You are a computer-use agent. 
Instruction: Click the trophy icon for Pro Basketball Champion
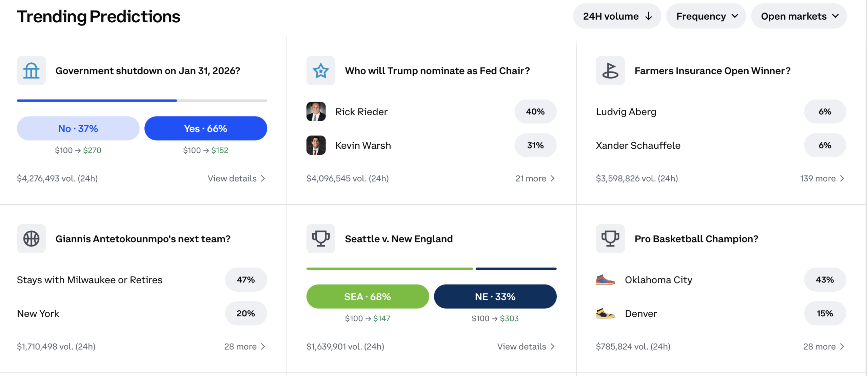[610, 238]
